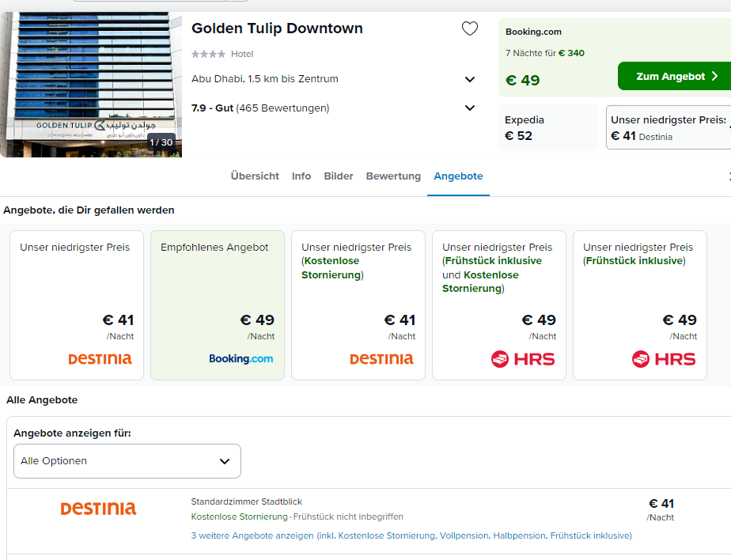This screenshot has height=560, width=731.
Task: Click Abu Dhabi, 1.5 km bis Zentrum text
Action: [265, 79]
